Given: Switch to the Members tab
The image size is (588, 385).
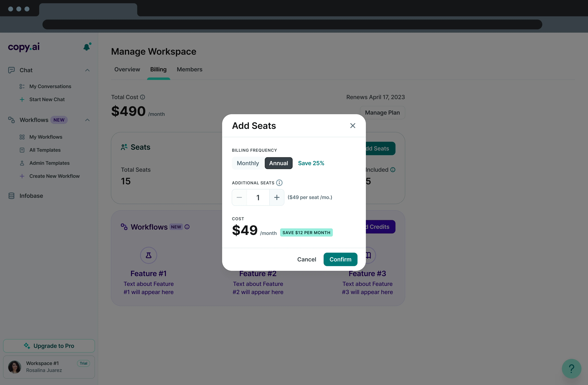Looking at the screenshot, I should click(x=189, y=70).
